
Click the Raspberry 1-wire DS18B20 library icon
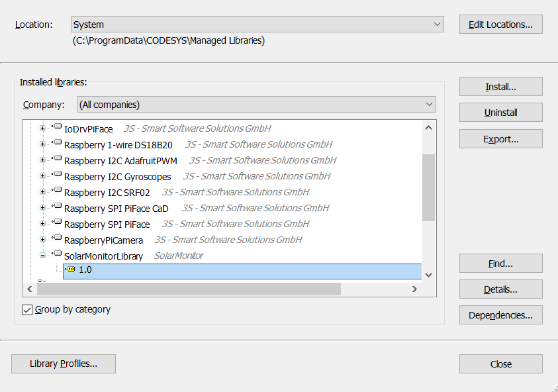57,142
